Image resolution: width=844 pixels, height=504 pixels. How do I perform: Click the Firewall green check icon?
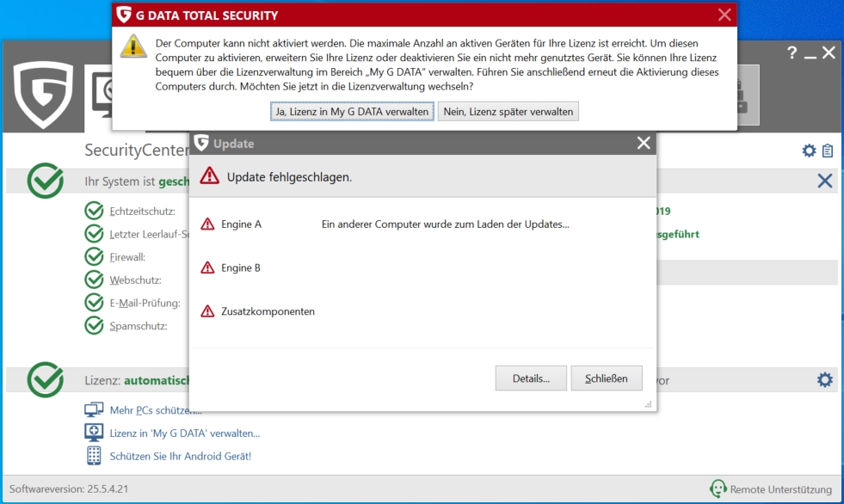point(94,256)
